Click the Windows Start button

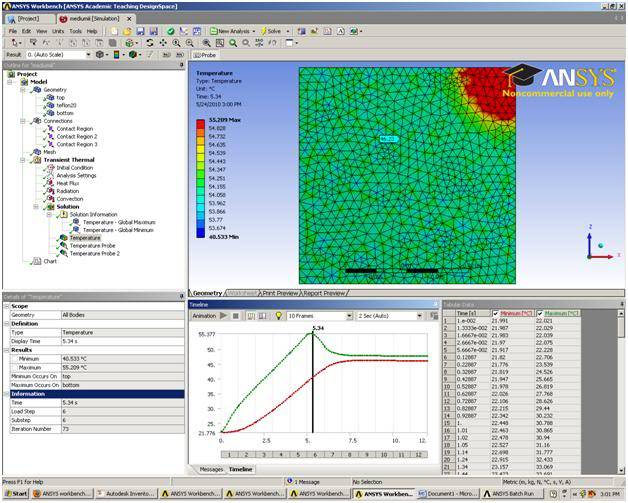pos(16,493)
